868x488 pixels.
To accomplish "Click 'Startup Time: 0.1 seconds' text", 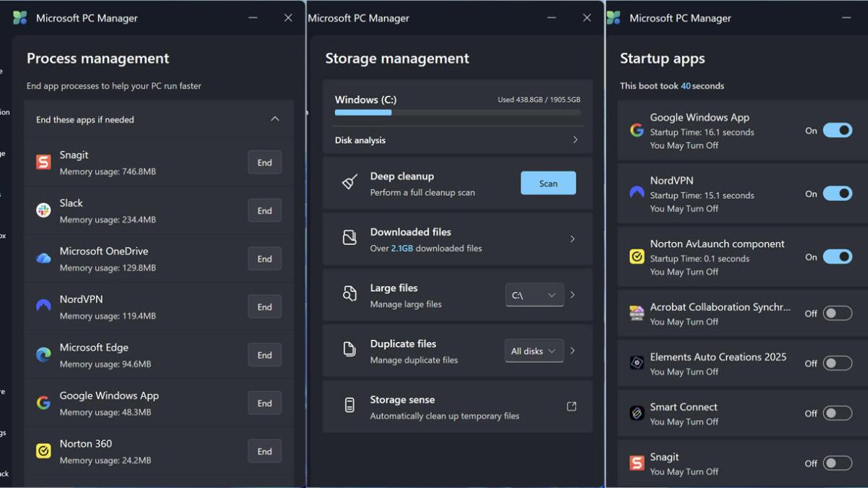I will point(699,258).
